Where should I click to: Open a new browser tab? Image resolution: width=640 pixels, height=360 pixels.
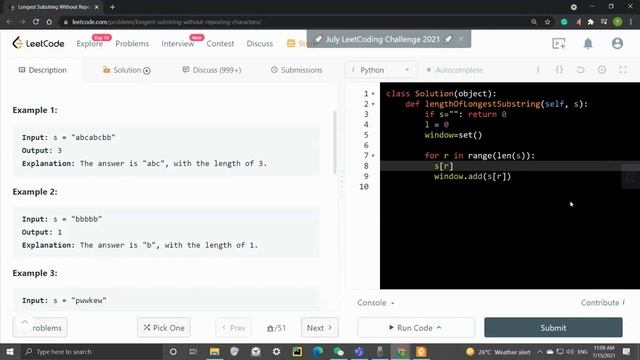click(112, 7)
